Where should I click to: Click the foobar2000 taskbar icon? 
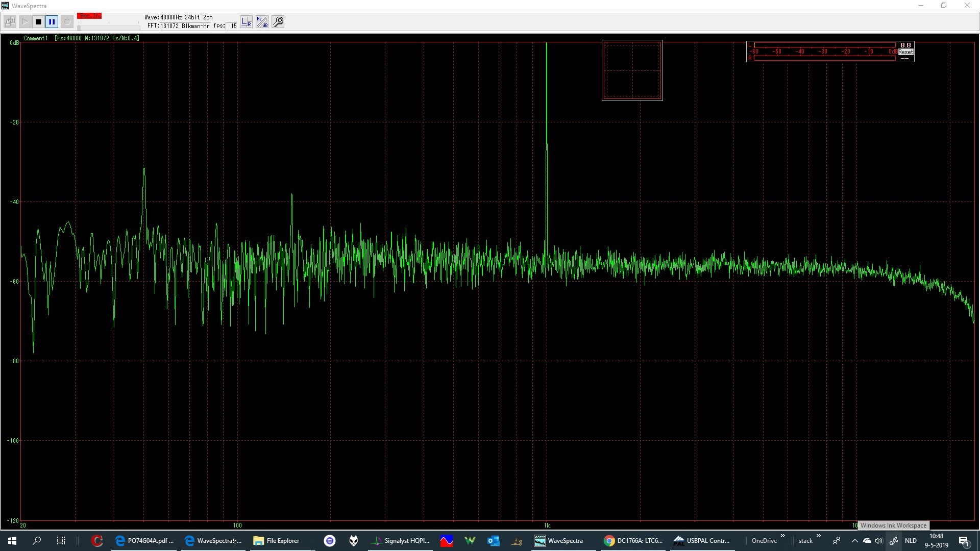pos(353,541)
